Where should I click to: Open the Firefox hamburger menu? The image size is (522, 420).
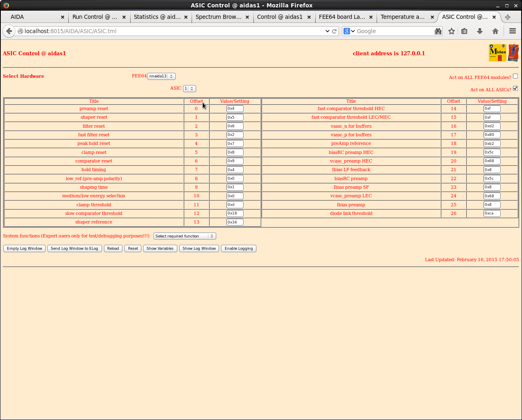pyautogui.click(x=513, y=31)
